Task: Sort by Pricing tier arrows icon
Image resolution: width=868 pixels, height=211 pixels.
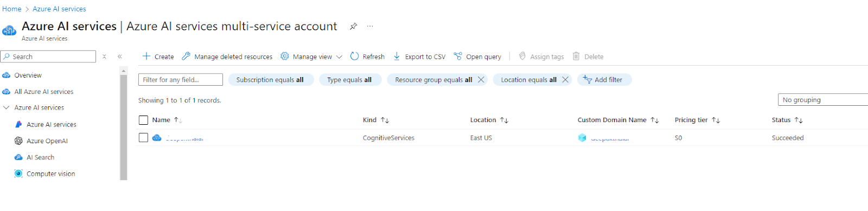Action: tap(716, 120)
